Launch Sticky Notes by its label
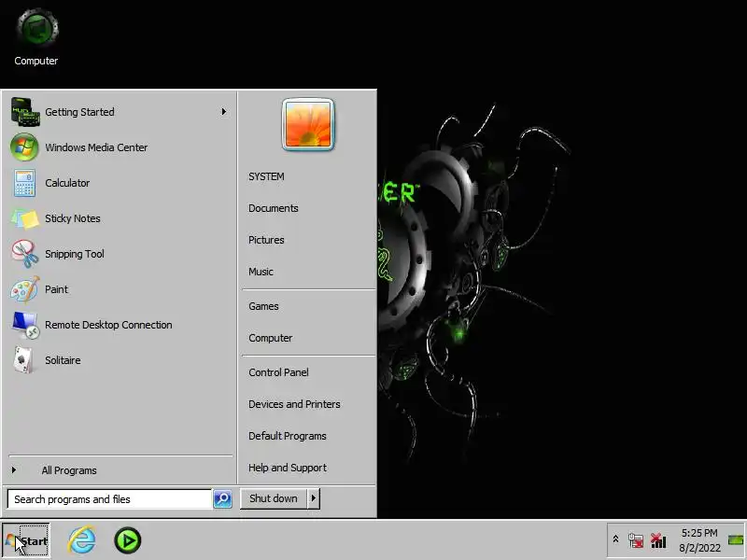747x560 pixels. point(73,218)
